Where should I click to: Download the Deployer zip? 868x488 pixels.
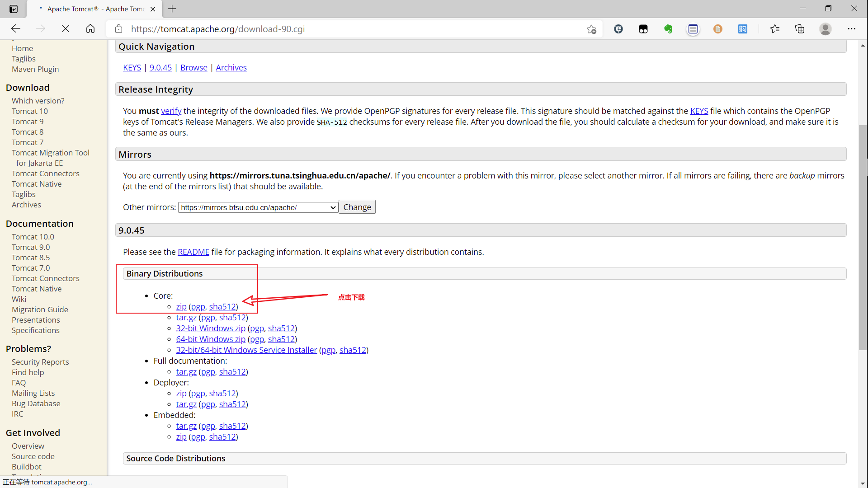181,393
